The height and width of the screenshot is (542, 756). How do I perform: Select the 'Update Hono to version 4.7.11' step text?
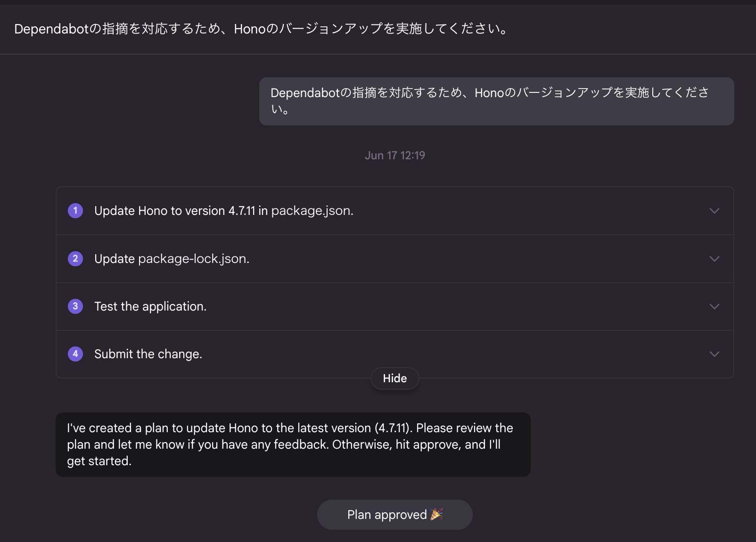[223, 211]
